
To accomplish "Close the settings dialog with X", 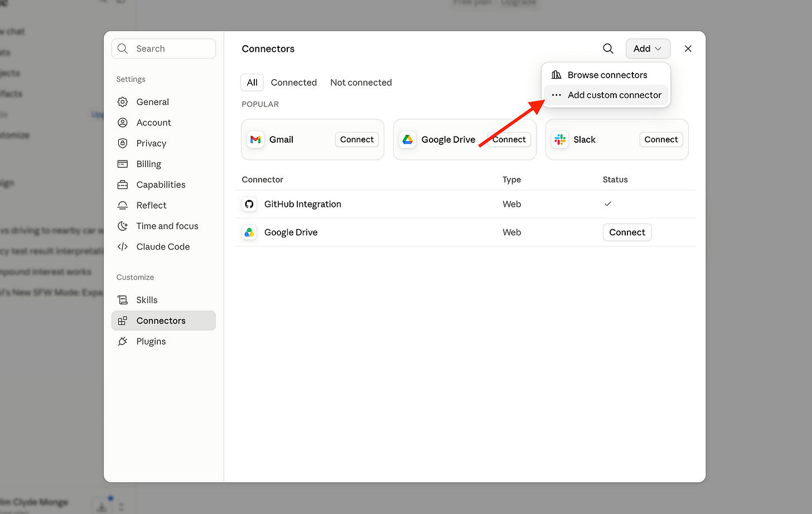I will point(688,49).
